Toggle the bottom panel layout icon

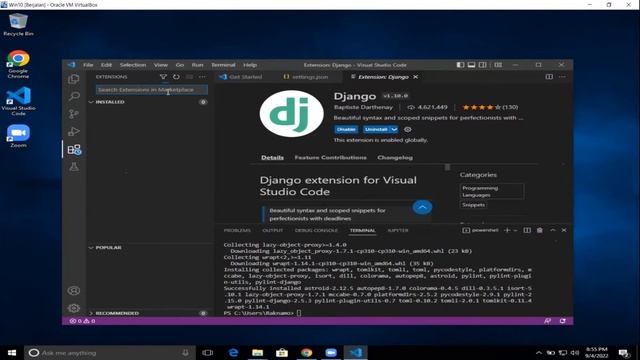(x=471, y=65)
